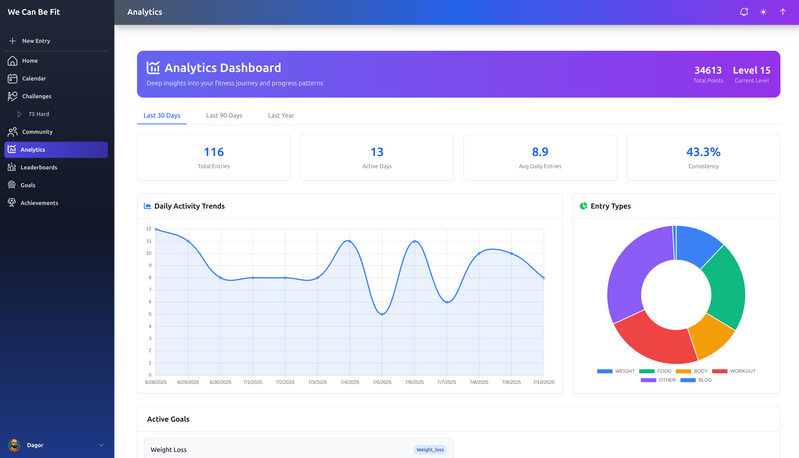Click the Community people icon

click(x=12, y=132)
